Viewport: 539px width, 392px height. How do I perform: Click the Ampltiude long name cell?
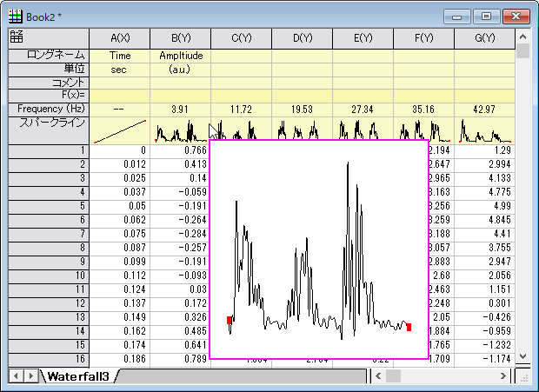[x=181, y=56]
